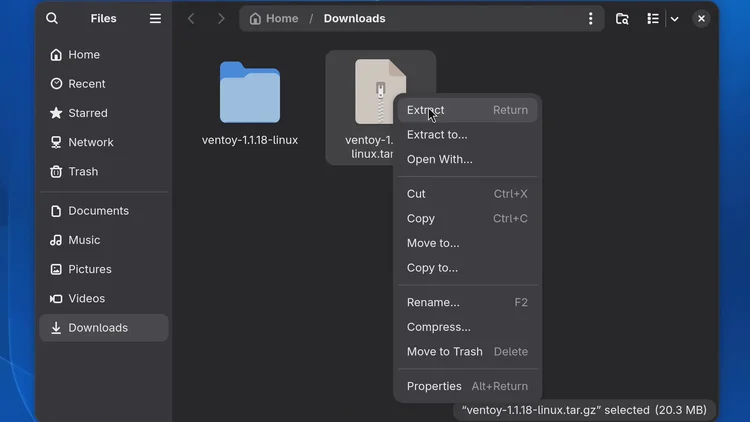Screen dimensions: 750x422
Task: Open the search icon in Files header
Action: tap(52, 19)
